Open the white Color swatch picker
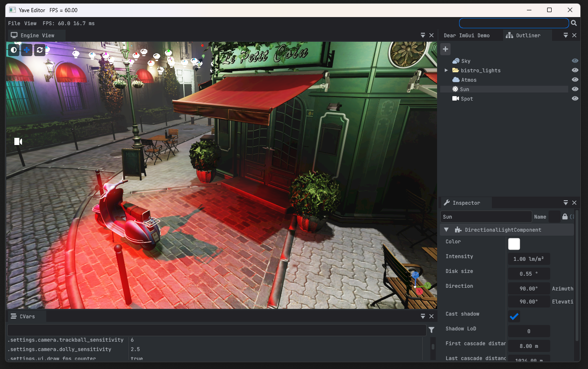Image resolution: width=588 pixels, height=369 pixels. pyautogui.click(x=514, y=244)
